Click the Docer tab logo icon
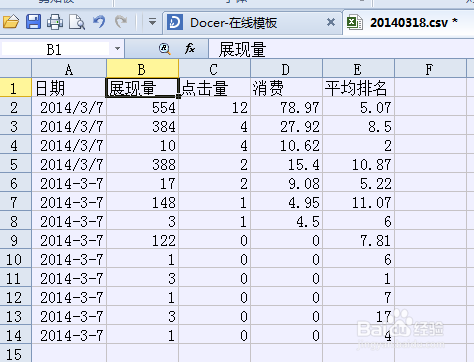Screen dimensions: 474x362 175,22
